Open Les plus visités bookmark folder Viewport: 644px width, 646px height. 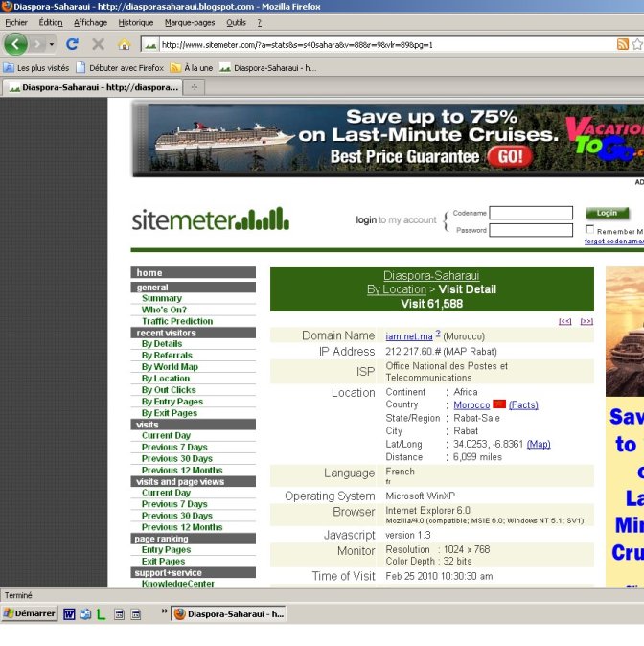(x=36, y=68)
